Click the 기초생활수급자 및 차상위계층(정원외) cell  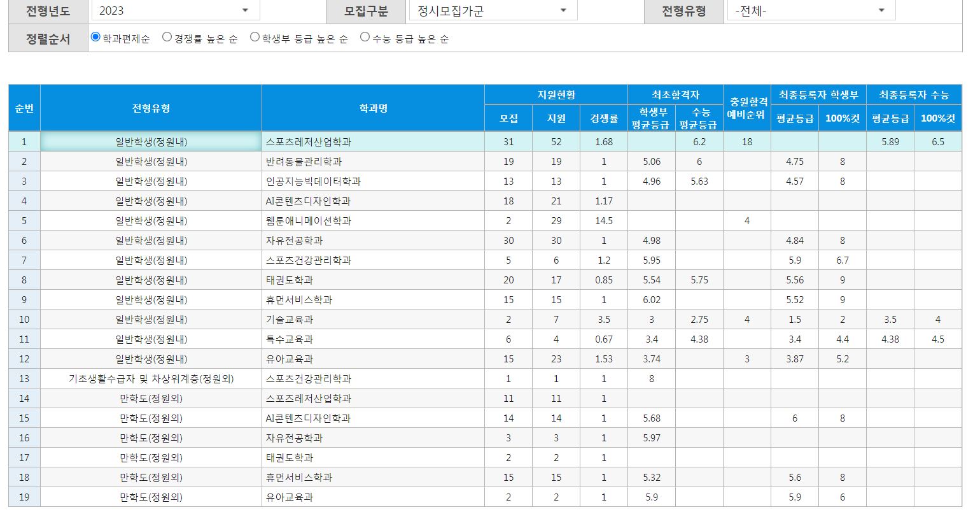(151, 378)
